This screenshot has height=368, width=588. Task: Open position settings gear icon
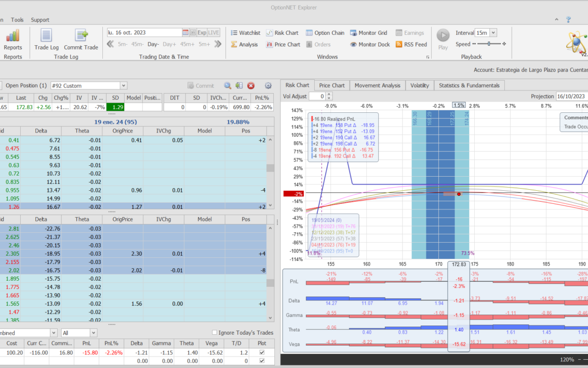(x=268, y=86)
